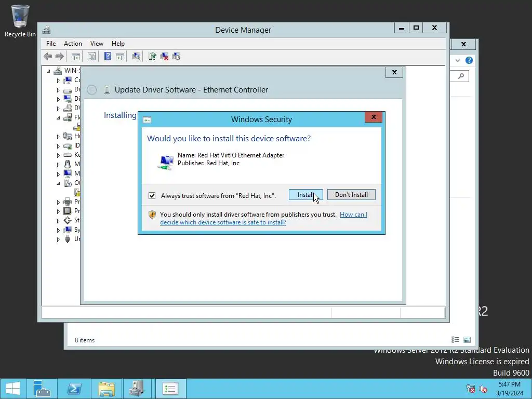Click Show/Hide Action Pane toolbar icon

tap(120, 56)
